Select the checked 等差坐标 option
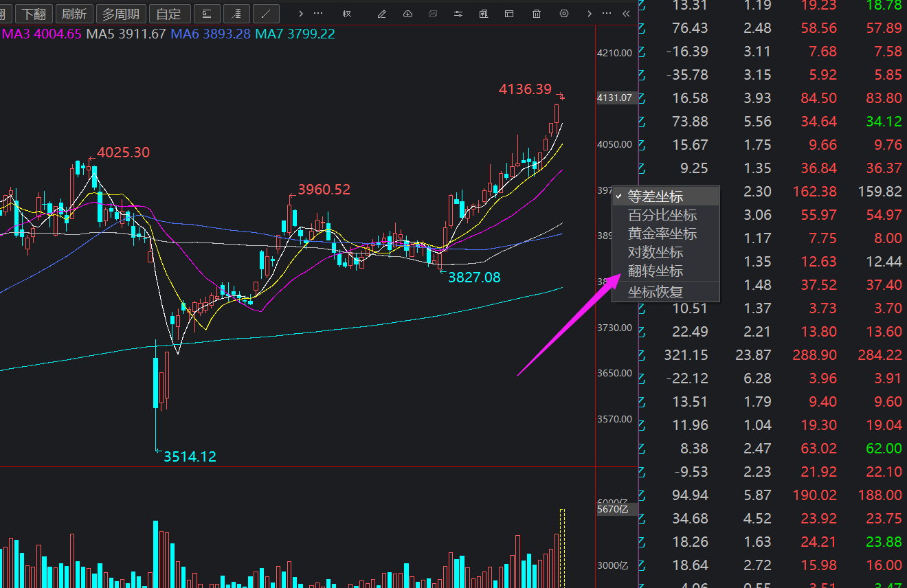Image resolution: width=907 pixels, height=588 pixels. (666, 196)
